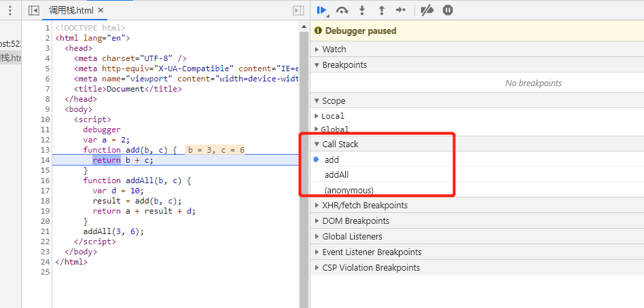
Task: Click line number 18 in gutter
Action: 46,201
